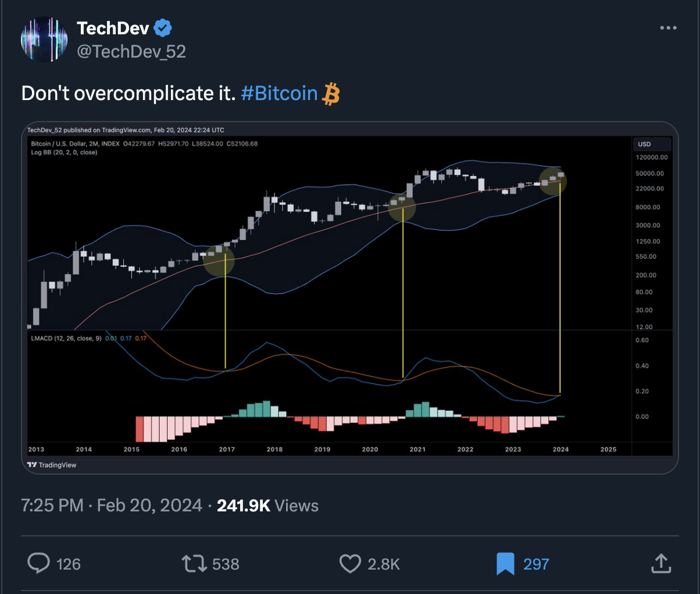Click the 538 retweet count
This screenshot has height=594, width=700.
click(x=226, y=564)
